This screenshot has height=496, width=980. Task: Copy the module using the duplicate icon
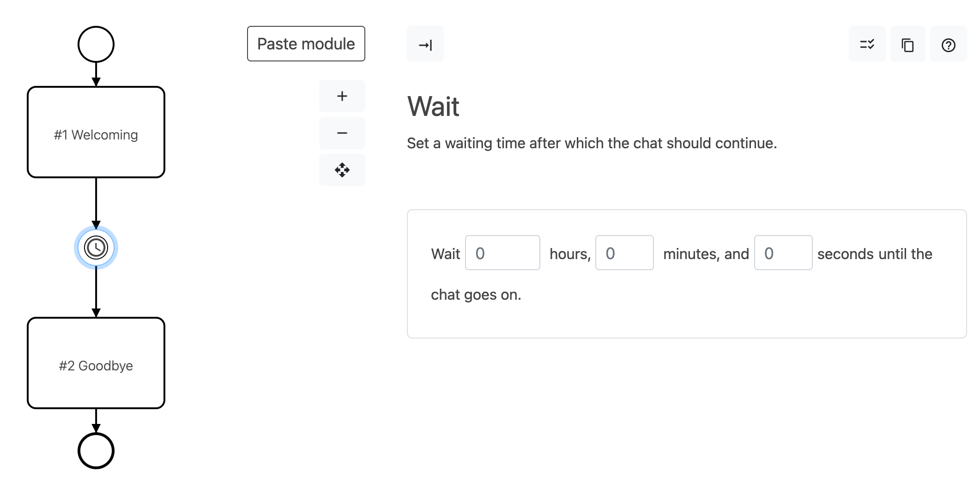[907, 44]
